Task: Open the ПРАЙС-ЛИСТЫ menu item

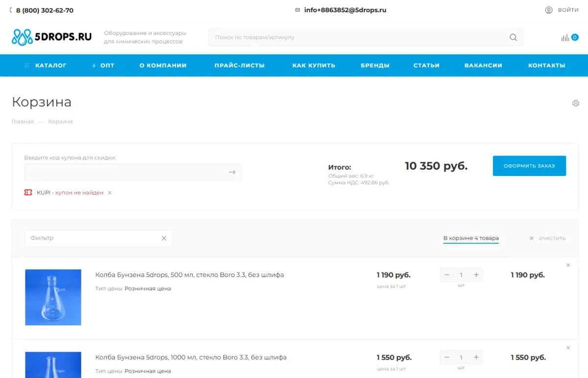Action: tap(240, 65)
